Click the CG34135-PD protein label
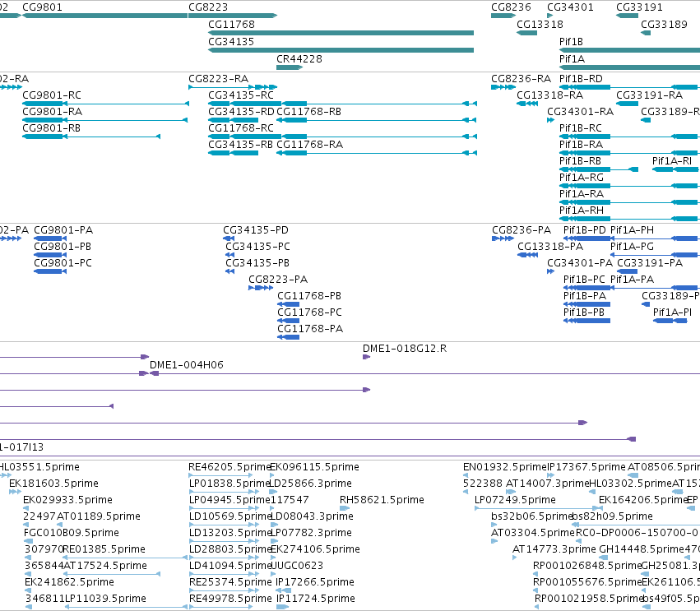 coord(256,231)
